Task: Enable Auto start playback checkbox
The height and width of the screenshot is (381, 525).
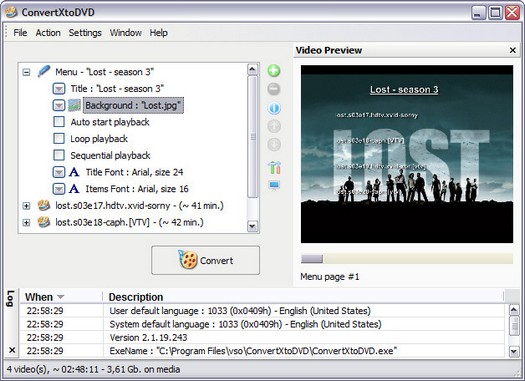Action: coord(59,122)
